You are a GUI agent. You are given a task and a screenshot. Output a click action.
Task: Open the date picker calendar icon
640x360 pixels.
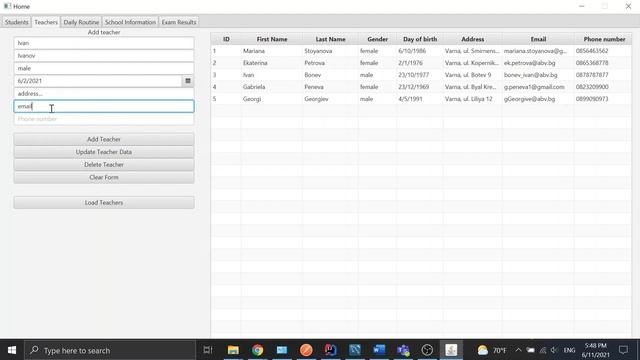(188, 81)
